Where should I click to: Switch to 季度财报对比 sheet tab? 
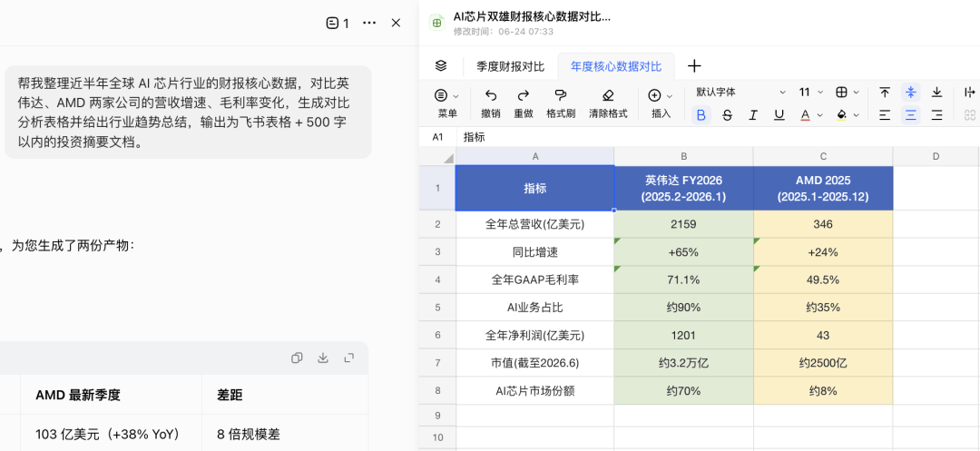pyautogui.click(x=510, y=66)
